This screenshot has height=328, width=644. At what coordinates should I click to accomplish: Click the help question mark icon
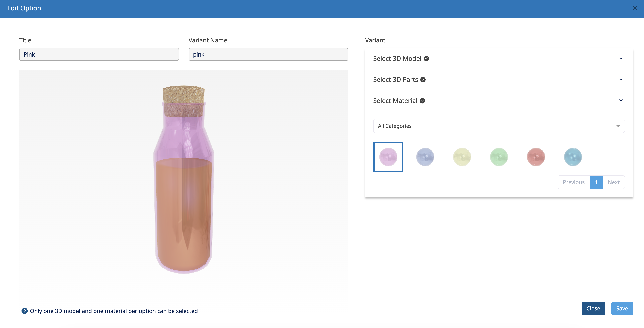click(x=24, y=311)
